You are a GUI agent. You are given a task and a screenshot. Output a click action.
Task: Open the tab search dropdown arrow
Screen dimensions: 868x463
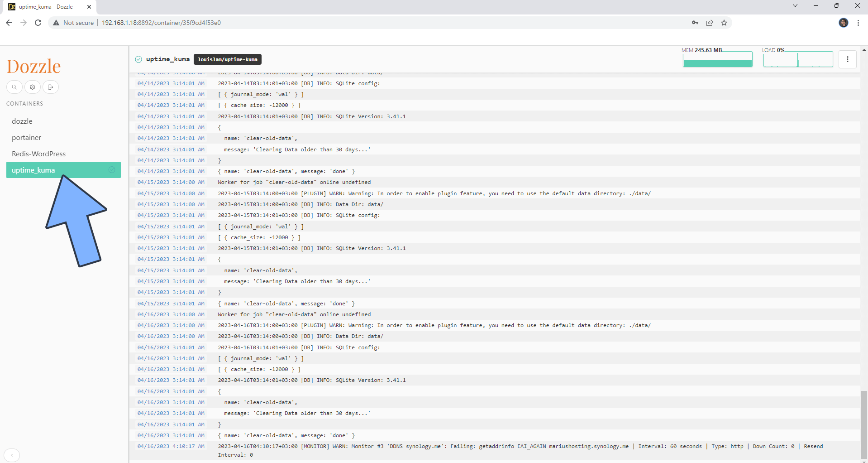(x=795, y=5)
